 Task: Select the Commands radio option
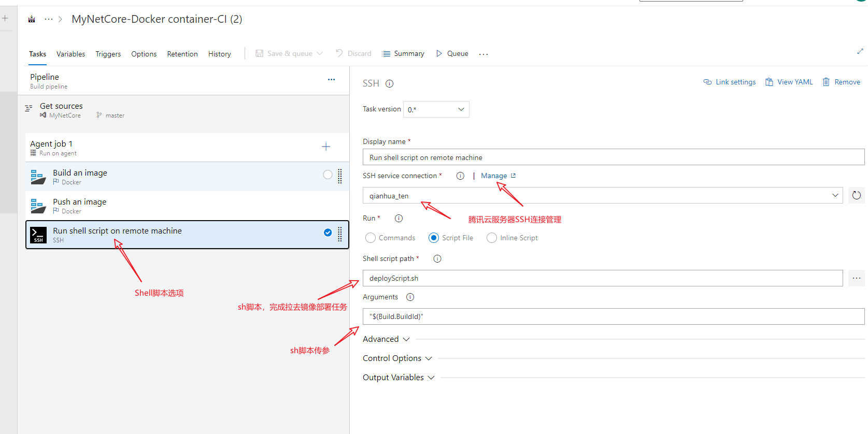[371, 238]
